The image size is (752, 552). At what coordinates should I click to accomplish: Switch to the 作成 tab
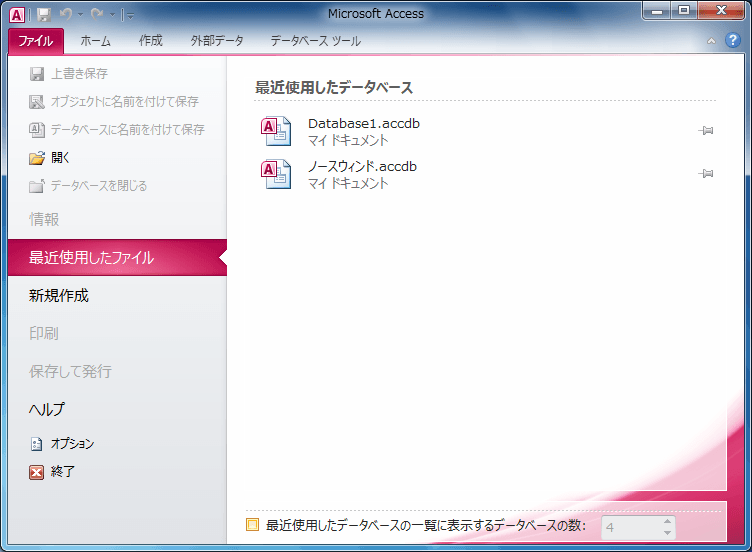pyautogui.click(x=151, y=41)
